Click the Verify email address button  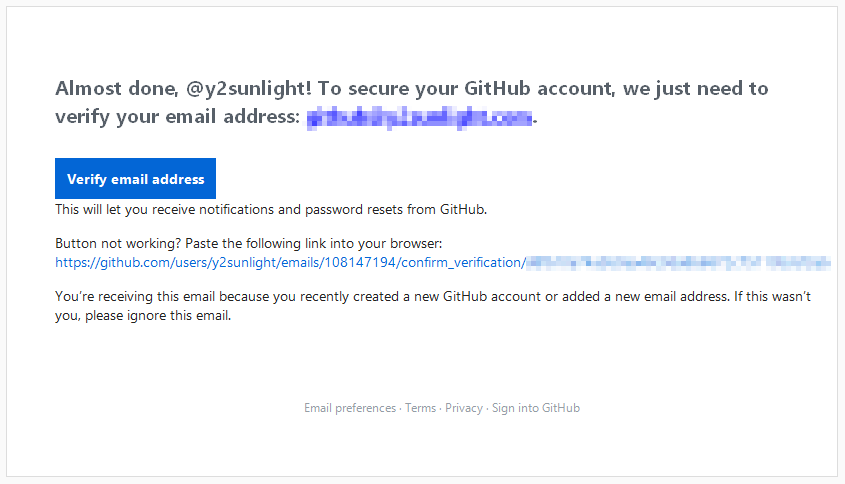pyautogui.click(x=135, y=179)
